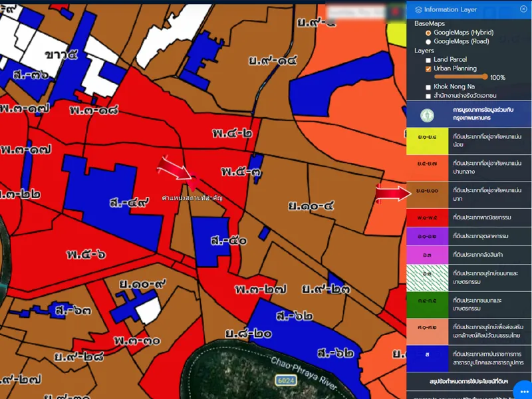Enable the Land Parcel layer
Viewport: 532px width, 399px height.
428,60
